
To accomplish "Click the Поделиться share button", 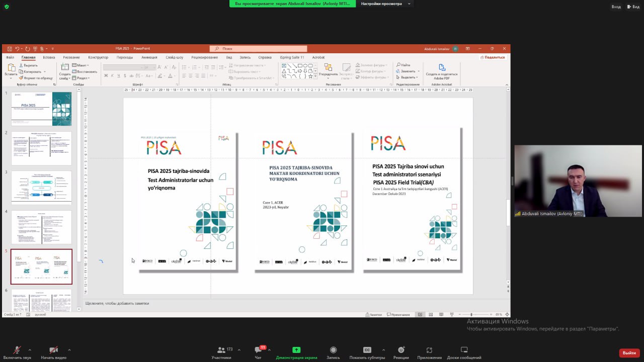I will pyautogui.click(x=492, y=57).
